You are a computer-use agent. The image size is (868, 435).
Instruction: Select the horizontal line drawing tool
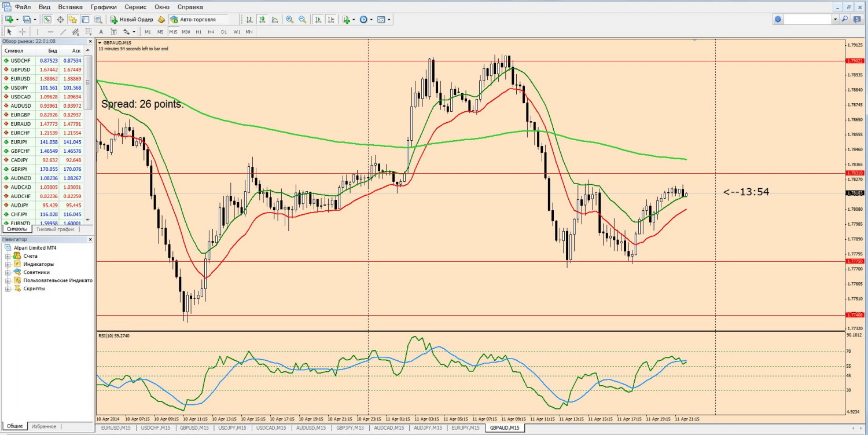[50, 32]
